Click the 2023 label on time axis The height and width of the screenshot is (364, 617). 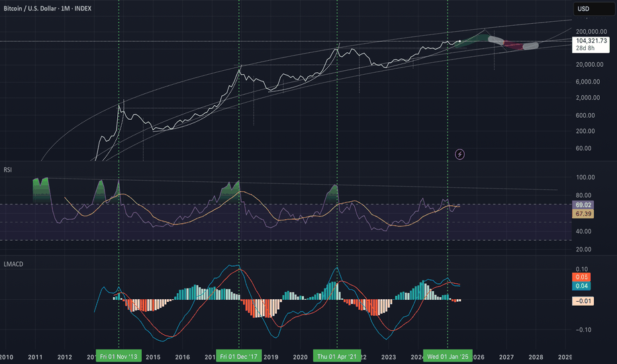[x=389, y=357]
